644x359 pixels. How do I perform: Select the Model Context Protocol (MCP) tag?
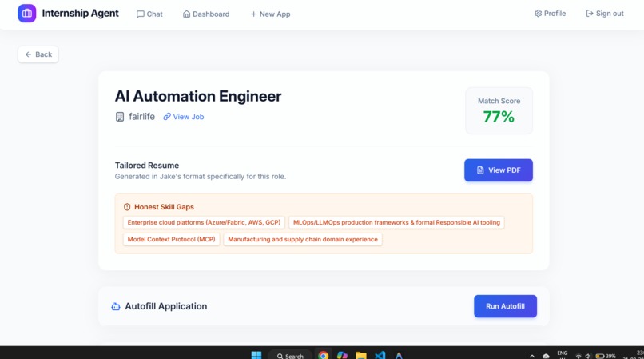(x=171, y=239)
